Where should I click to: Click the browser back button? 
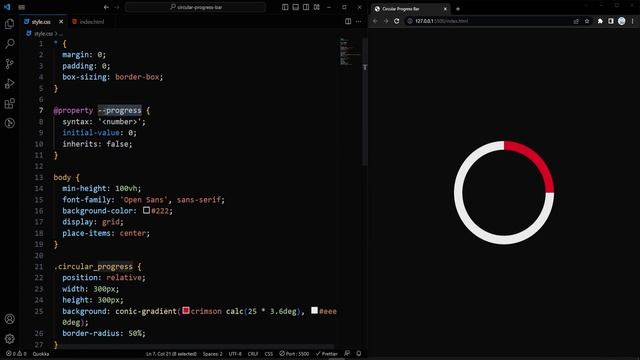coord(375,21)
